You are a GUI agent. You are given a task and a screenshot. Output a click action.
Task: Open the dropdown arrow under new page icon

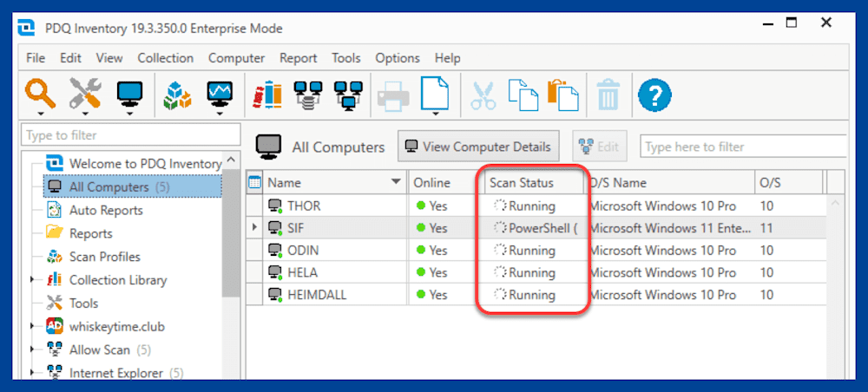tap(435, 114)
